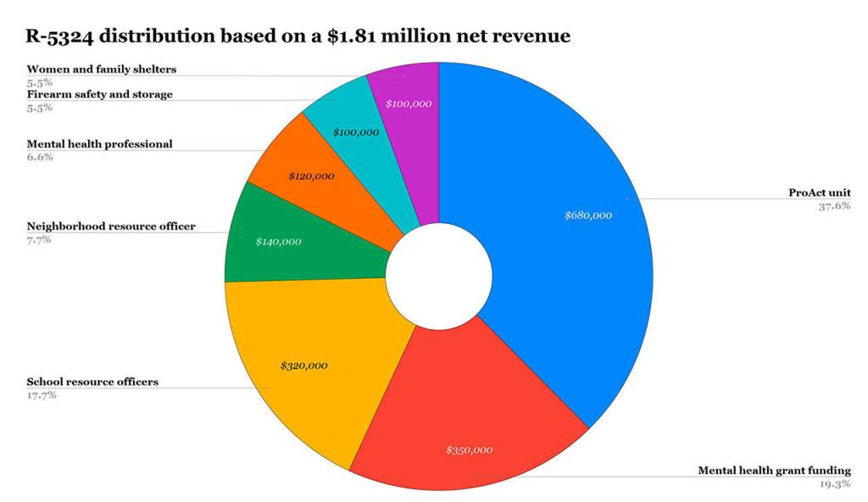Select the "School resource officers" label text
868x502 pixels.
[x=92, y=382]
